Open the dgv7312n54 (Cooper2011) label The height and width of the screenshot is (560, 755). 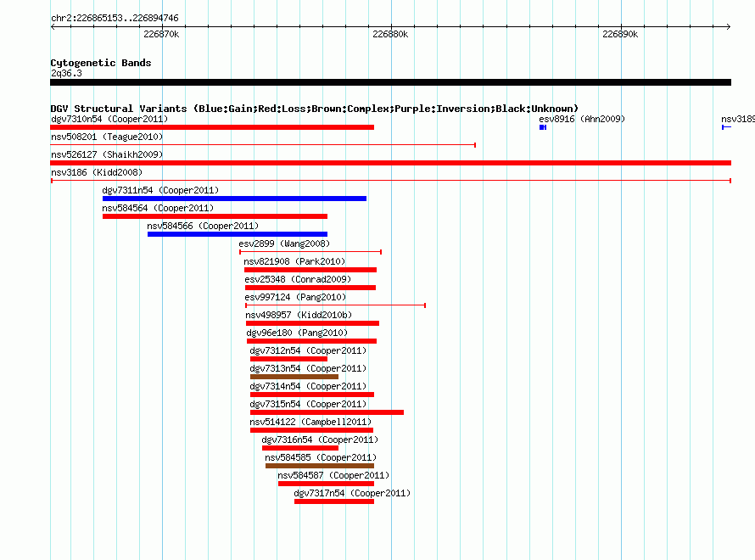click(308, 350)
